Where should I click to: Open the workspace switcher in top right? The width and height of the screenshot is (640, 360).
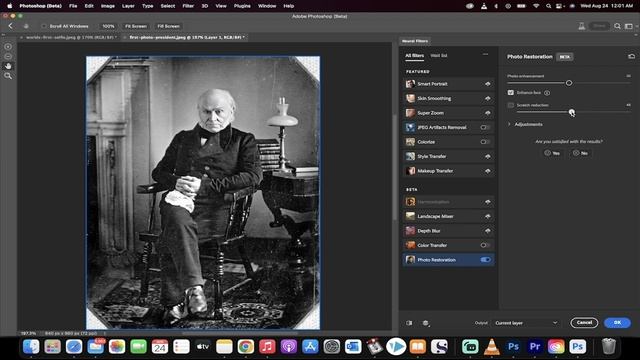pyautogui.click(x=630, y=26)
